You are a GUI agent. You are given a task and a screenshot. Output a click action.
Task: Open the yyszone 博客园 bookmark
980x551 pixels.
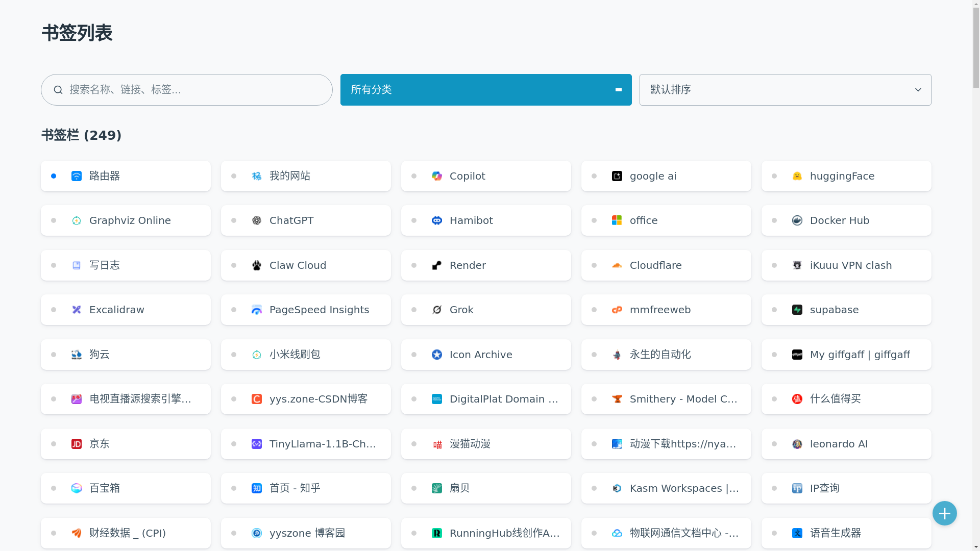[x=306, y=533]
